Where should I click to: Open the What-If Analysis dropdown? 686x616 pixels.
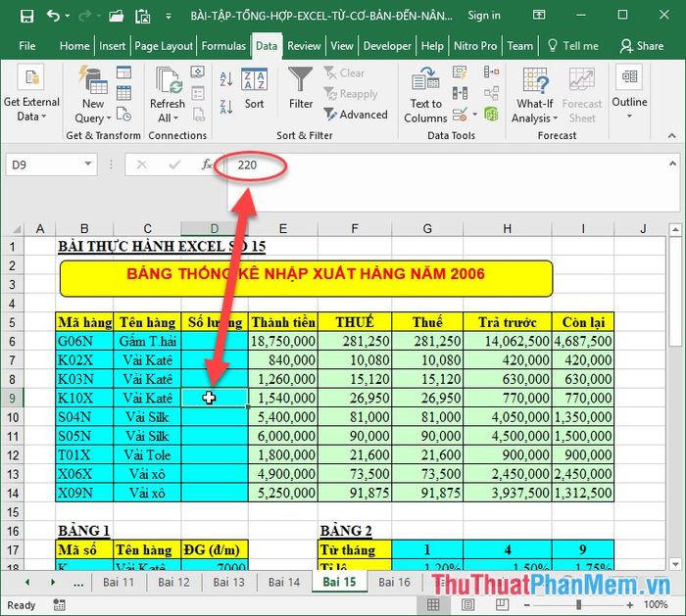coord(535,95)
